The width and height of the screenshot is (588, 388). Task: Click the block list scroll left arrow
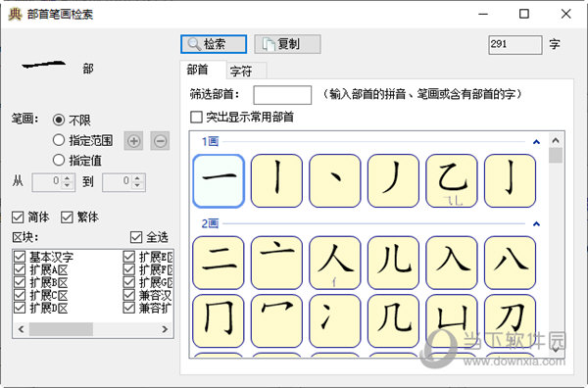(21, 329)
